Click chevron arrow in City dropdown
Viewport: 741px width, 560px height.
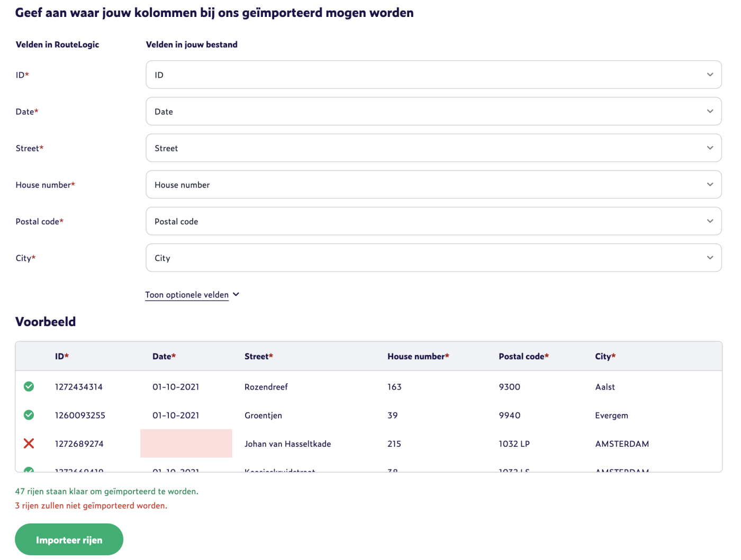tap(710, 258)
